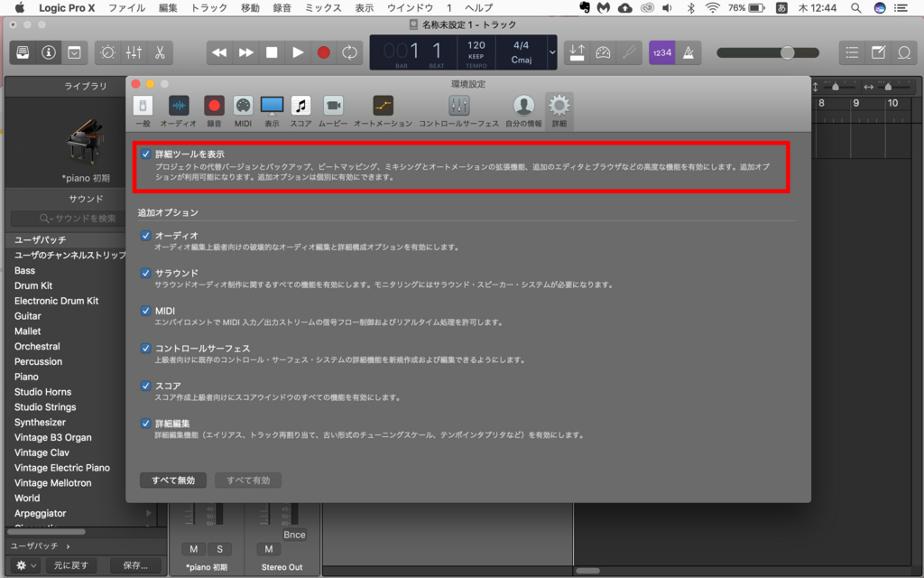Toggle the purple 1234 Count-in button

coord(661,52)
